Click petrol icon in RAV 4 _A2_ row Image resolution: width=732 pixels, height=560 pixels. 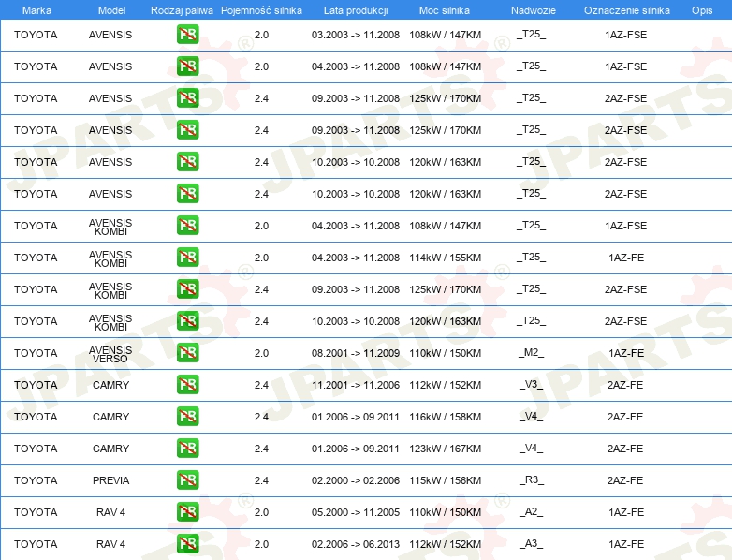point(187,512)
